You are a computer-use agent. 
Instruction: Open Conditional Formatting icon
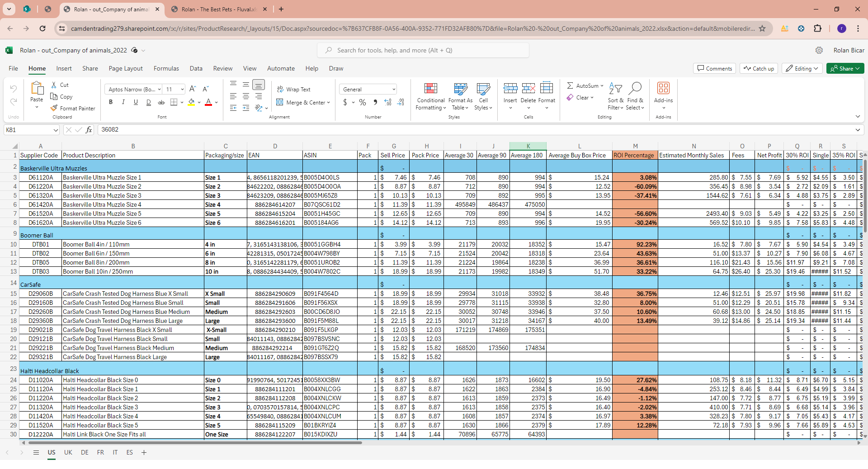tap(431, 88)
